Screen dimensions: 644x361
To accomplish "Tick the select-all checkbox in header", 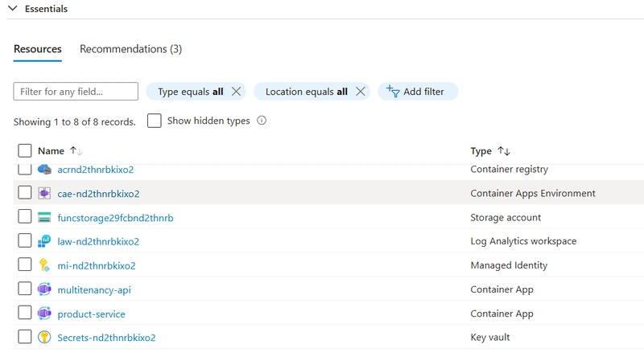I will (25, 150).
